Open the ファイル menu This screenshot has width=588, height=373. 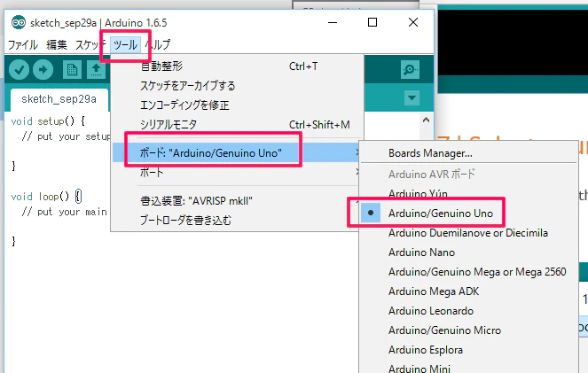click(23, 45)
